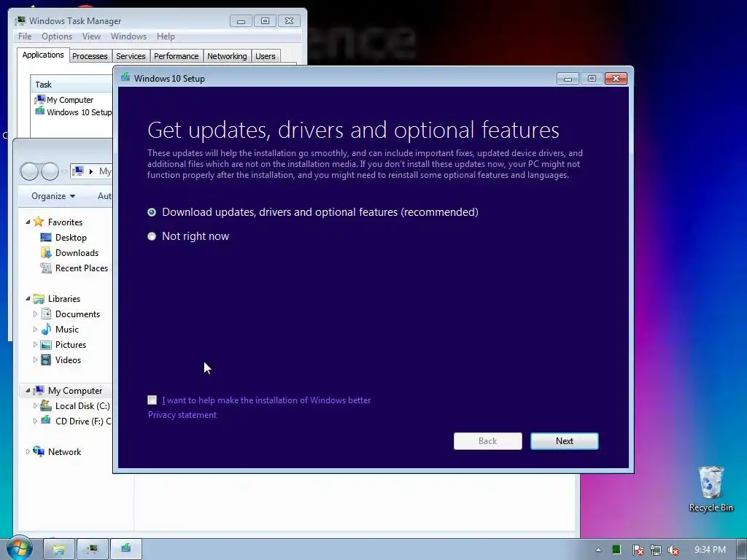Click Windows 10 Setup taskbar button
Image resolution: width=747 pixels, height=560 pixels.
[x=126, y=549]
